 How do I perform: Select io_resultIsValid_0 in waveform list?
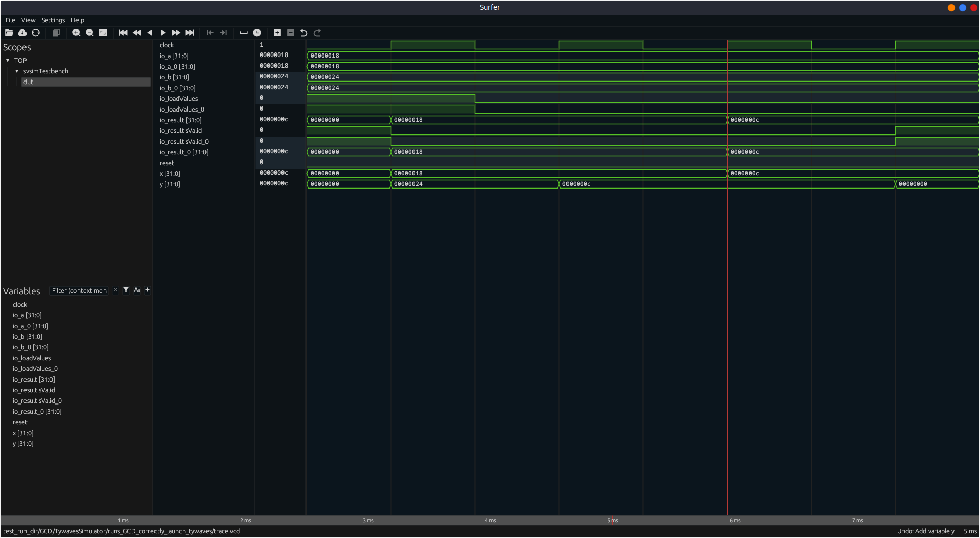pyautogui.click(x=184, y=142)
